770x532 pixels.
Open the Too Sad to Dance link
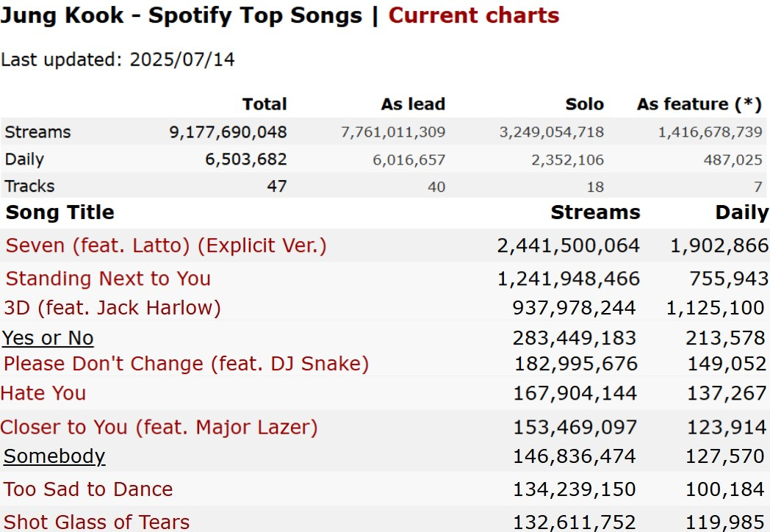pos(88,489)
